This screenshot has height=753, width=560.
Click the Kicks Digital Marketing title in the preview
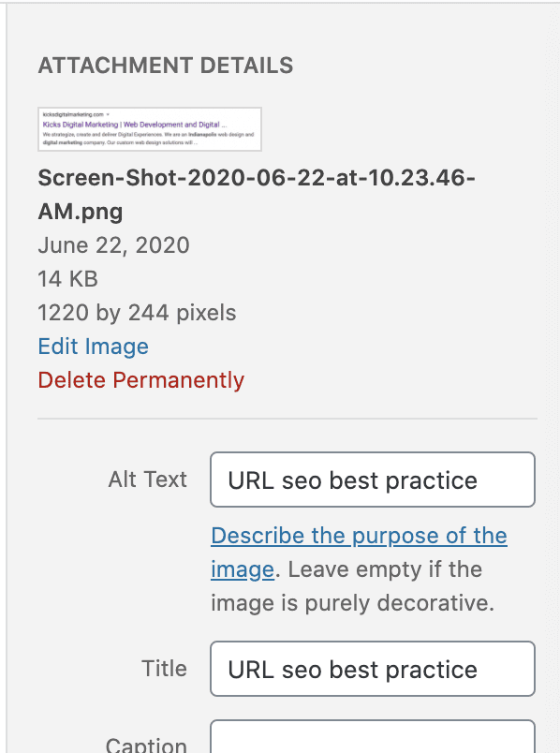81,125
